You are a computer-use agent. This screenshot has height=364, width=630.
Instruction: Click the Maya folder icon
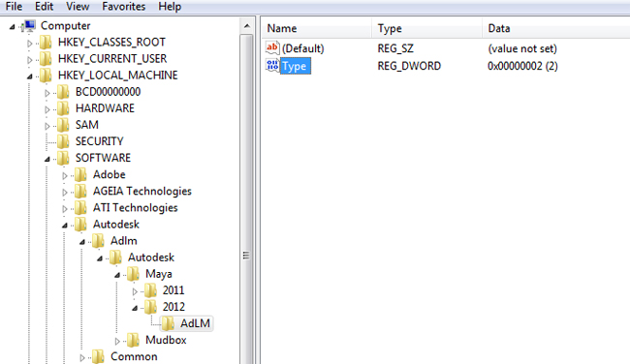point(133,274)
